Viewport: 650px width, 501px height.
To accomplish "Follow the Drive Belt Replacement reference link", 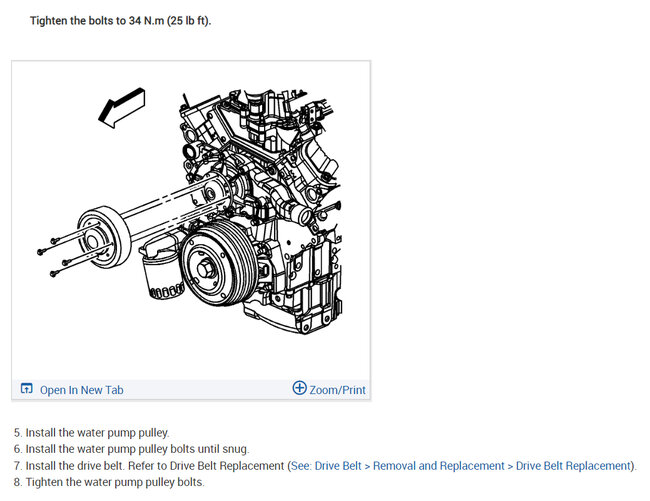I will [x=461, y=466].
